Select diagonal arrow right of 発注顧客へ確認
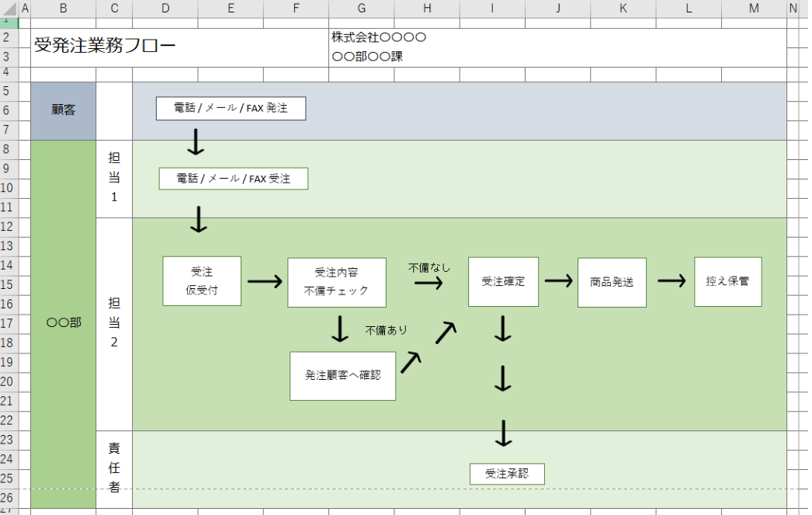Image resolution: width=812 pixels, height=515 pixels. pos(411,362)
